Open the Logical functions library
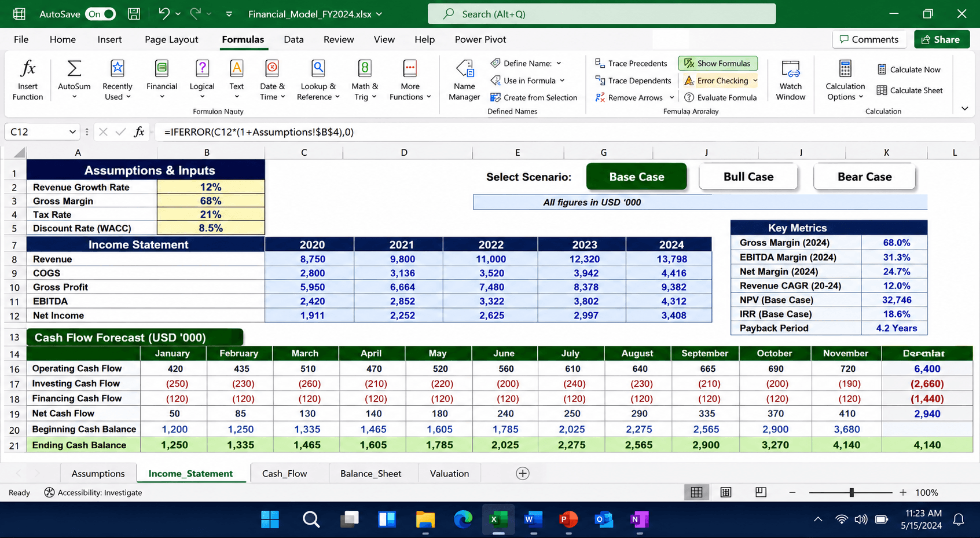This screenshot has height=538, width=980. (x=202, y=79)
